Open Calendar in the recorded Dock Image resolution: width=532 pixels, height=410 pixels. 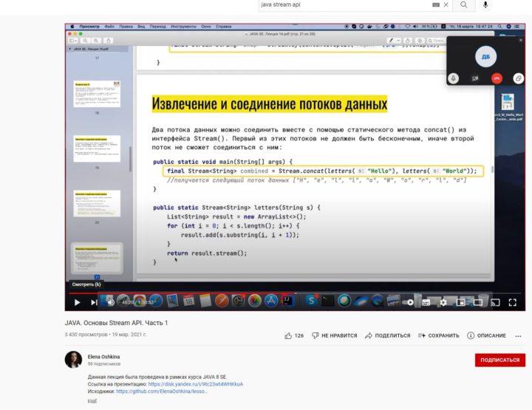point(188,301)
